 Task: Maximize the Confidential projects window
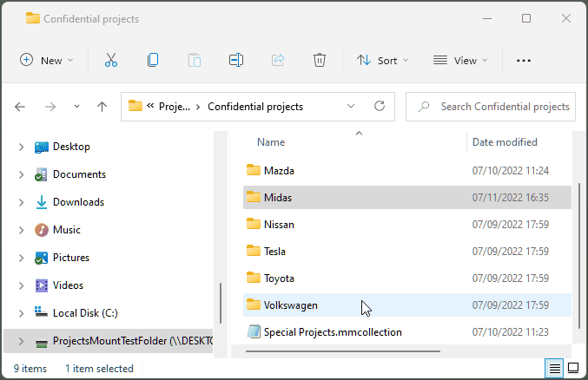526,18
